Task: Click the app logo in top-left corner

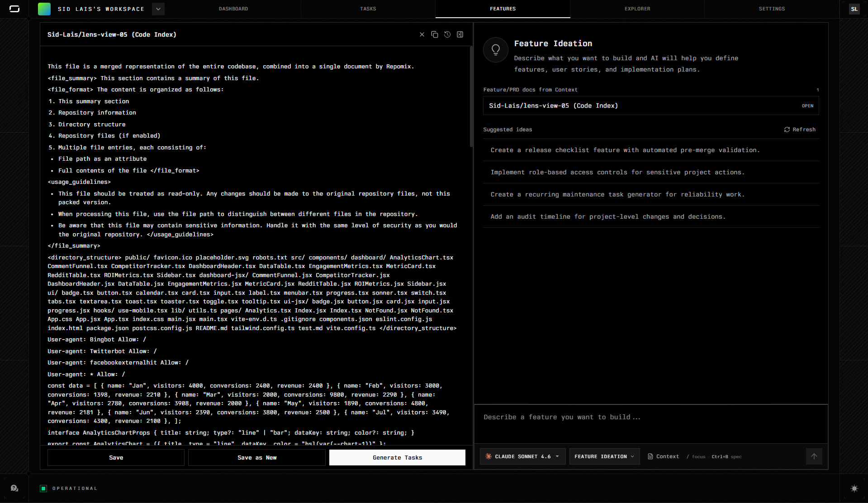Action: pyautogui.click(x=14, y=9)
